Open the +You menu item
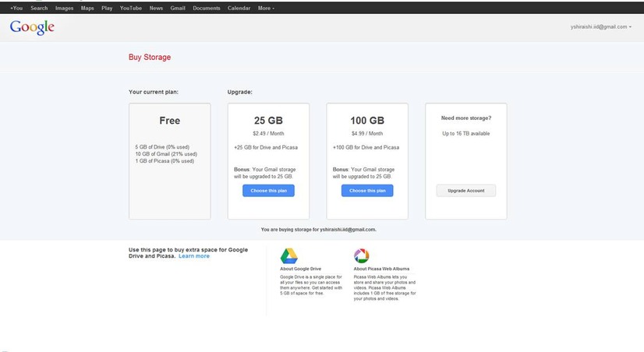This screenshot has width=644, height=352. tap(16, 8)
